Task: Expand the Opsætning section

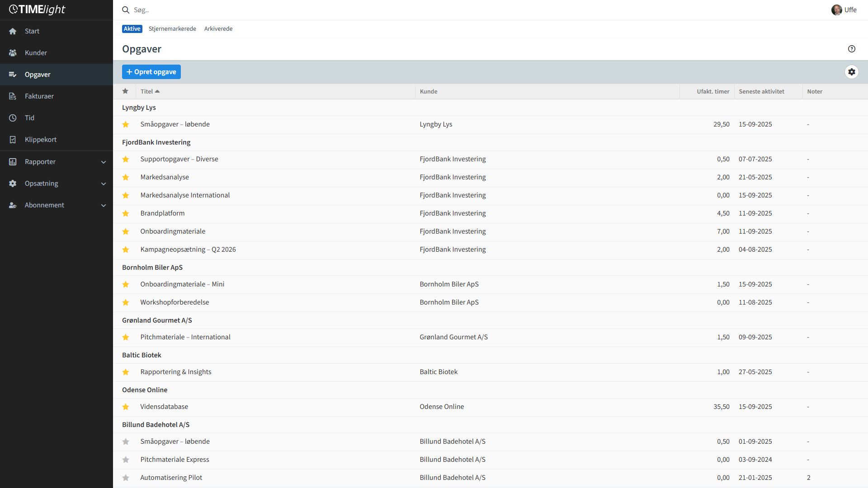Action: (103, 183)
